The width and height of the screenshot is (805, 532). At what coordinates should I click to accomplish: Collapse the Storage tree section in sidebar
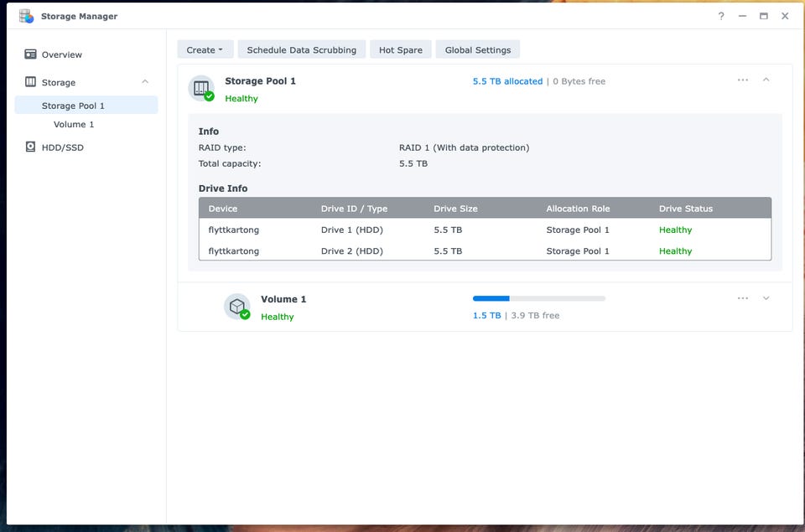pyautogui.click(x=145, y=82)
